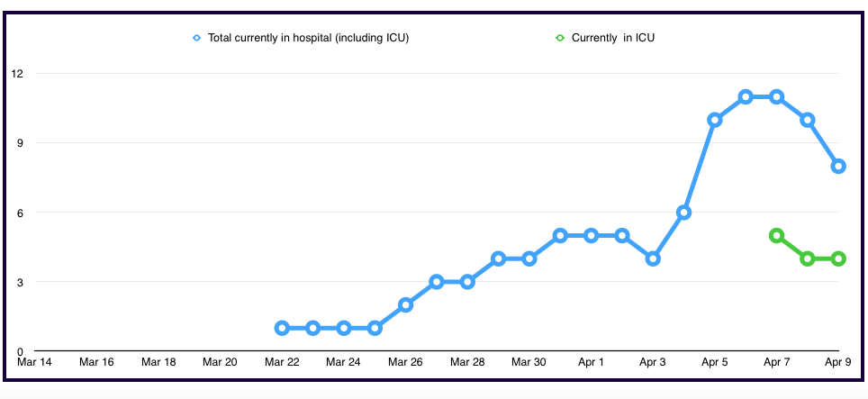Select the green ICU point at Apr 8
Viewport: 868px width, 399px height.
808,258
